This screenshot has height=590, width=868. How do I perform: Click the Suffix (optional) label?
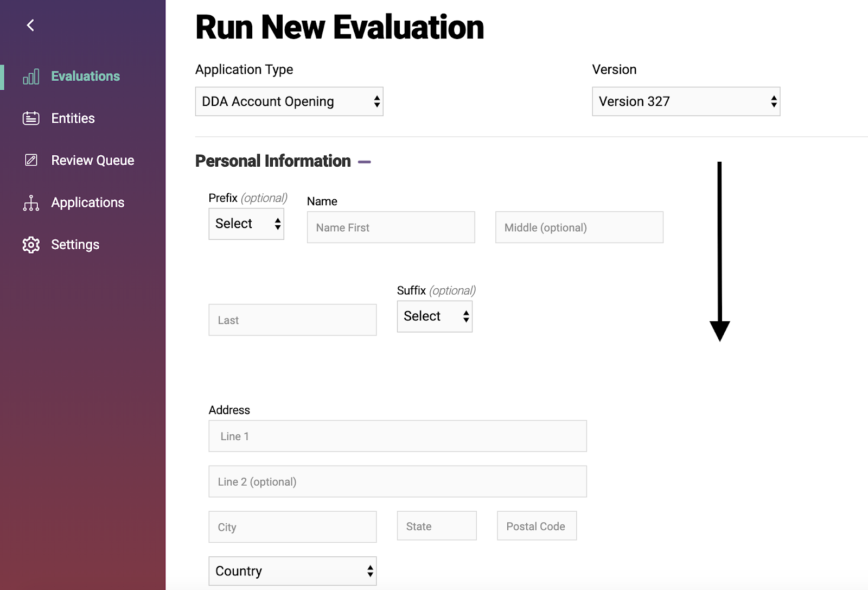436,290
